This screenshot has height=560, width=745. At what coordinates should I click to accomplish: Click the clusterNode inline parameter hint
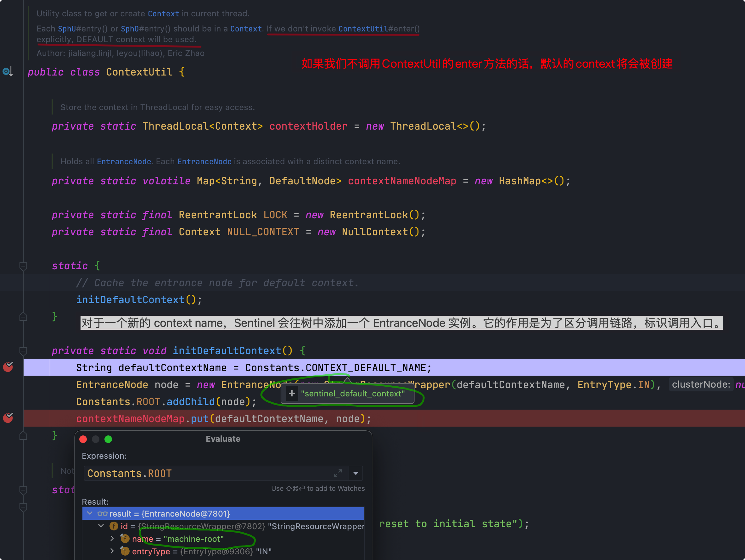[x=701, y=384]
